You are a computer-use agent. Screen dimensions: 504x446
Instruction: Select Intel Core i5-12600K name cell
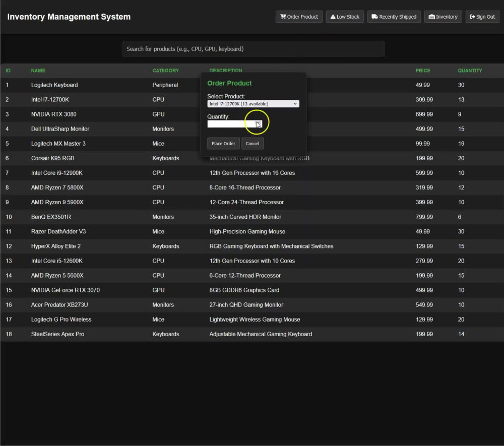pos(56,261)
